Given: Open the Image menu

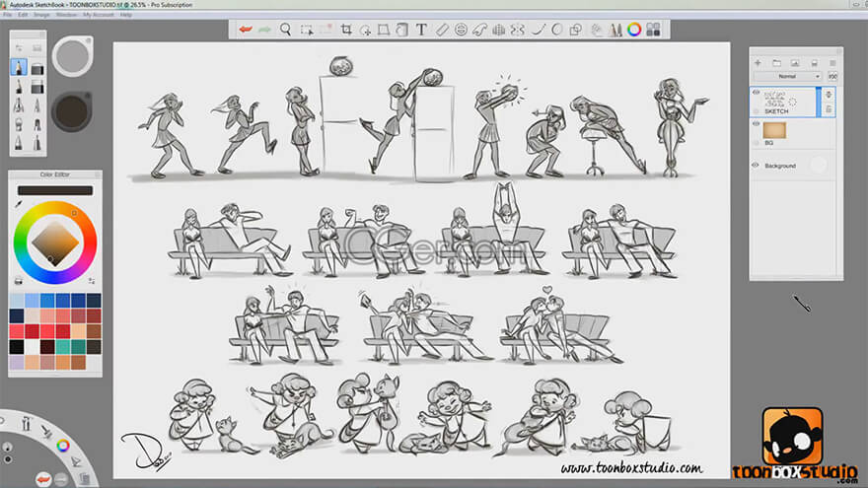Looking at the screenshot, I should click(x=41, y=15).
